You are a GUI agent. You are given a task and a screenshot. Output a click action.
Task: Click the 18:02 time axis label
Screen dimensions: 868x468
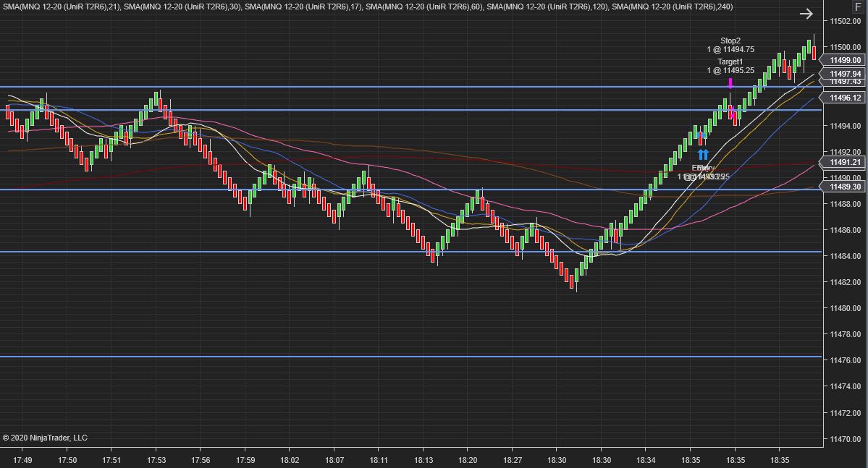pos(290,460)
